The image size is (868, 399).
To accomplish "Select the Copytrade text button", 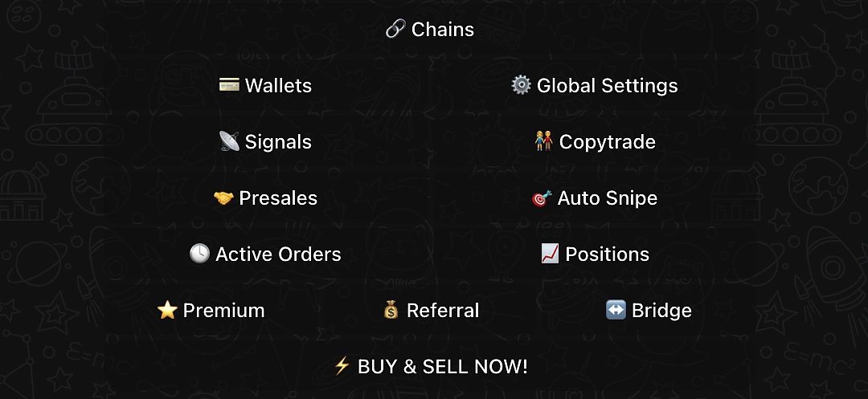I will coord(607,142).
